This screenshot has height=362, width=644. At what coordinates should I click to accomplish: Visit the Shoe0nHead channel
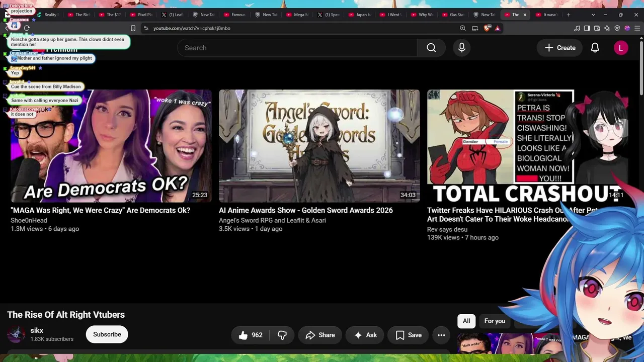coord(29,220)
